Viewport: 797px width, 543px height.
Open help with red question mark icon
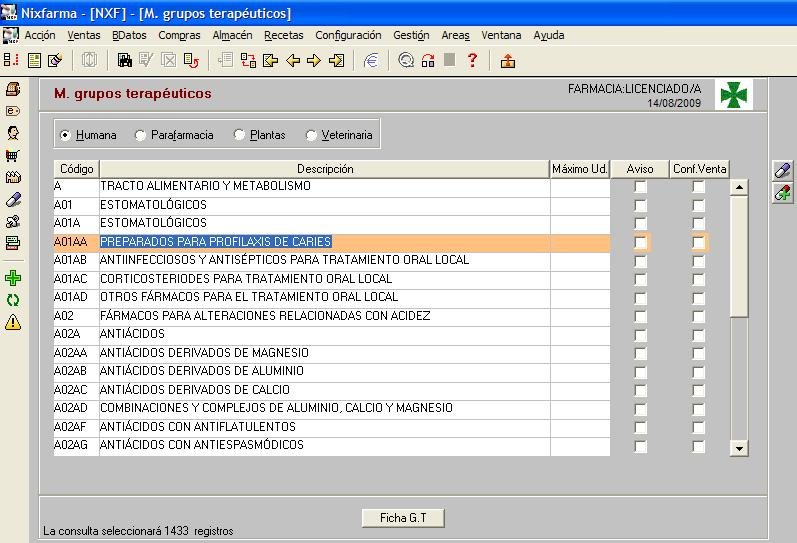(472, 61)
